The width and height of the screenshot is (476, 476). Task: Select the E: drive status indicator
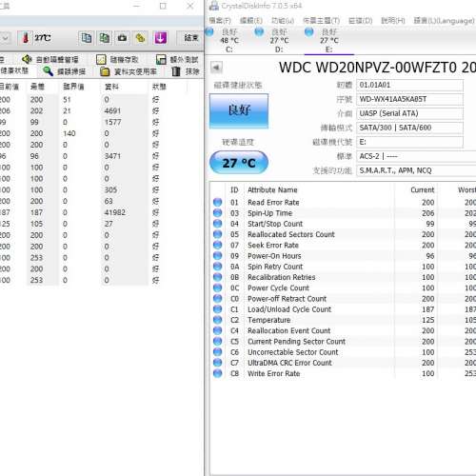click(x=308, y=31)
